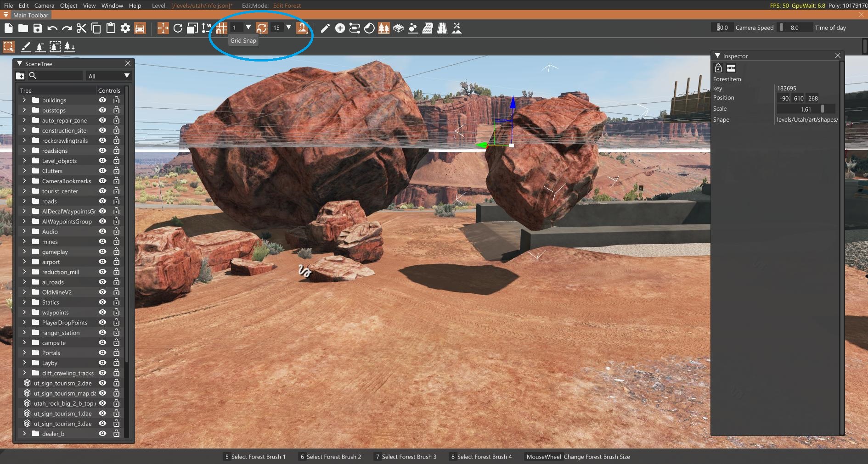The height and width of the screenshot is (464, 868).
Task: Expand the airport folder
Action: click(24, 261)
